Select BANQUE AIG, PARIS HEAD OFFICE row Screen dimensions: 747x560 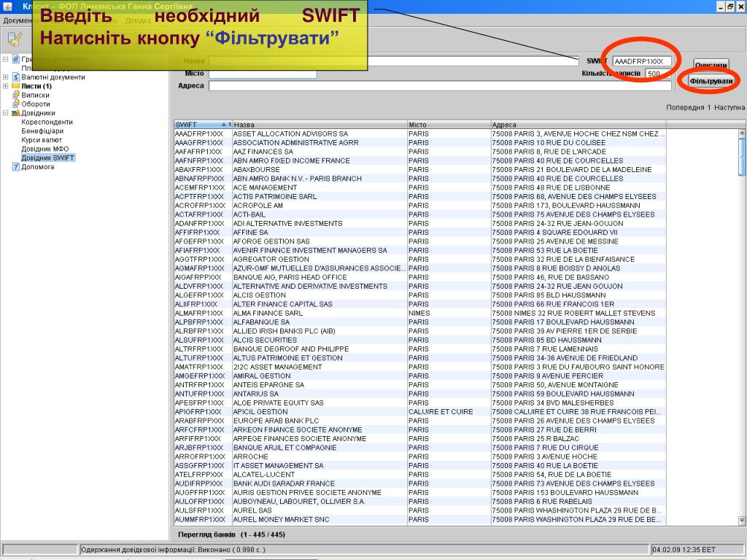click(420, 277)
